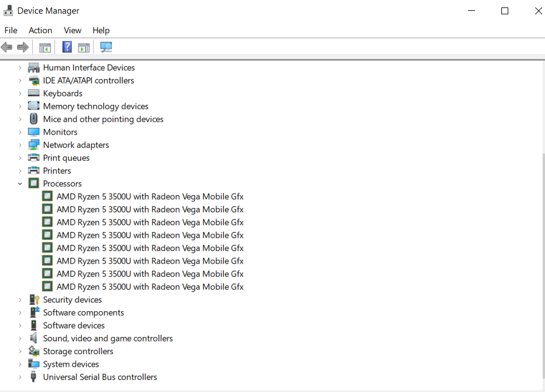Select the Software components label
Image resolution: width=545 pixels, height=392 pixels.
(83, 312)
